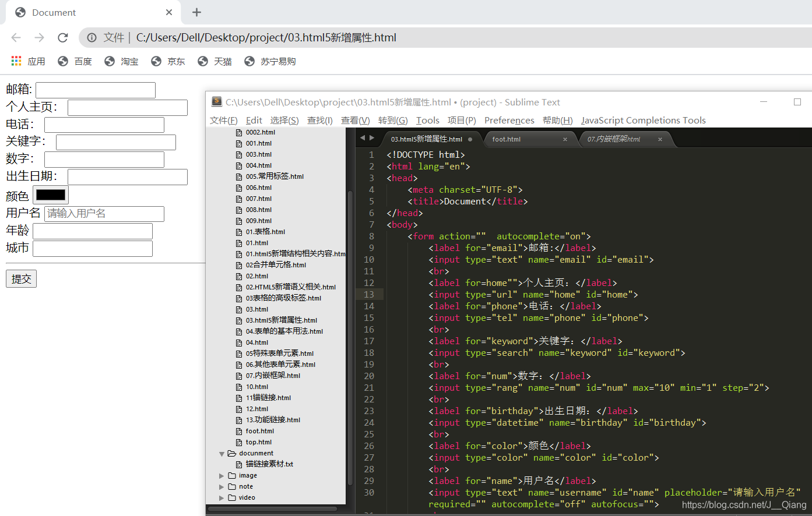812x516 pixels.
Task: Open the 项目(P) menu
Action: pos(462,121)
